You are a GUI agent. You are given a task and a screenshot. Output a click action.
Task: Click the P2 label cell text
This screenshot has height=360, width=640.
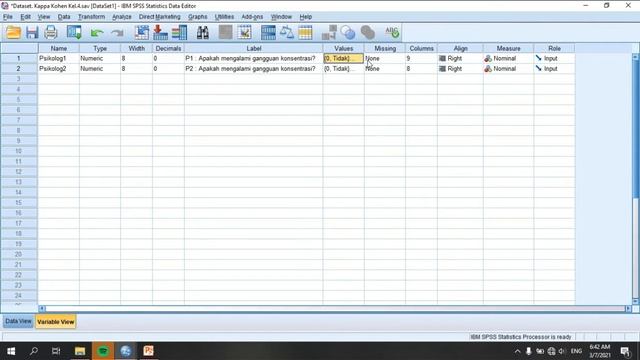point(250,69)
